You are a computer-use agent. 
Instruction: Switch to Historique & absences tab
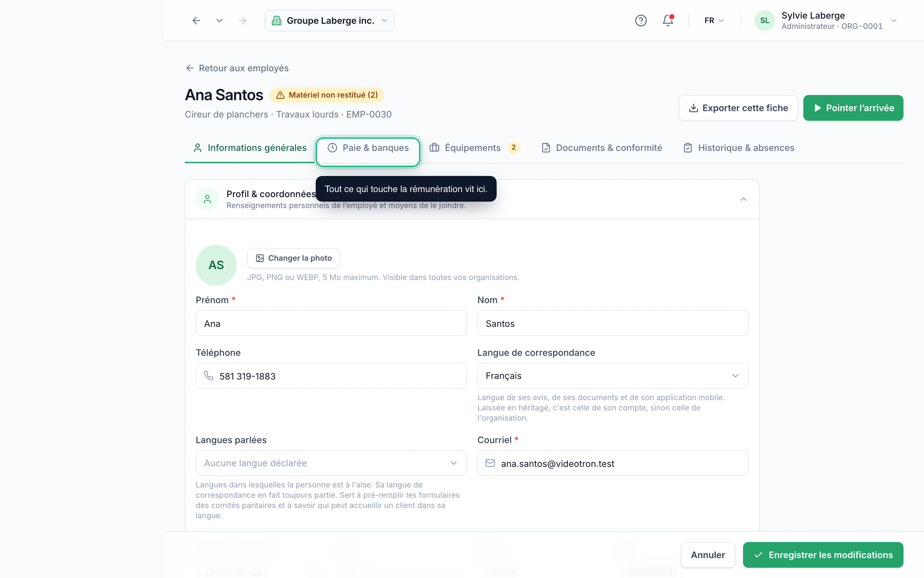[739, 148]
